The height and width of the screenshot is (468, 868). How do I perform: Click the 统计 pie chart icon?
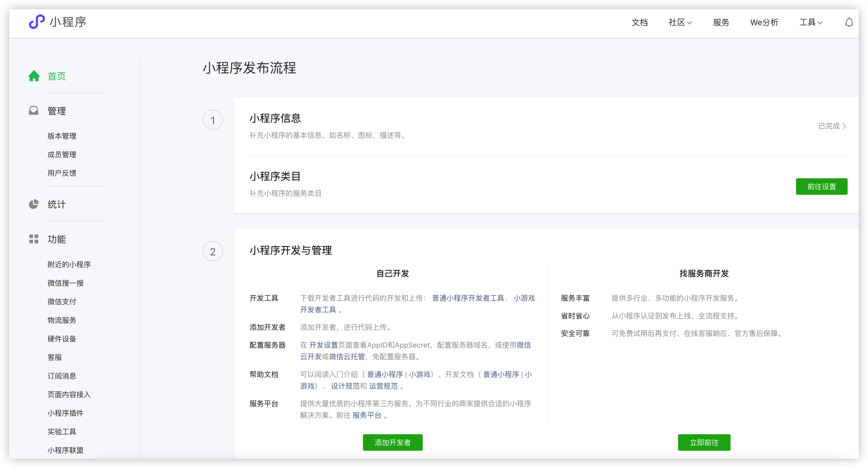point(34,204)
